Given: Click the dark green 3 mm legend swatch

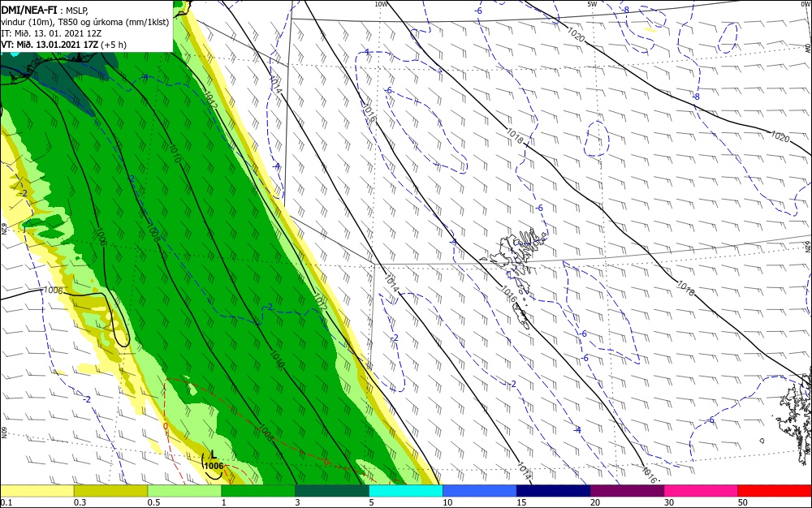Looking at the screenshot, I should point(332,491).
